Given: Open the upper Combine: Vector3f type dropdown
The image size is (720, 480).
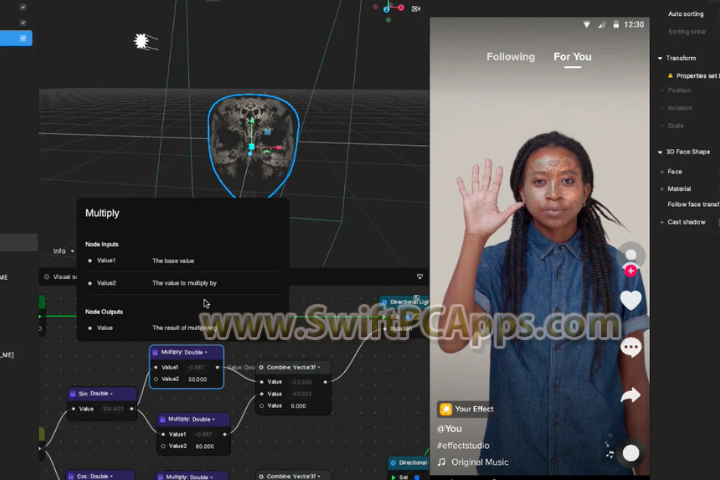Looking at the screenshot, I should tap(319, 367).
